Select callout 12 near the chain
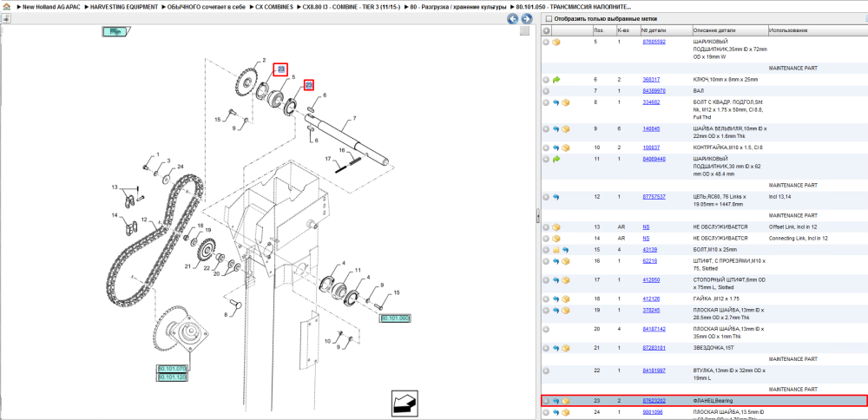 143,220
